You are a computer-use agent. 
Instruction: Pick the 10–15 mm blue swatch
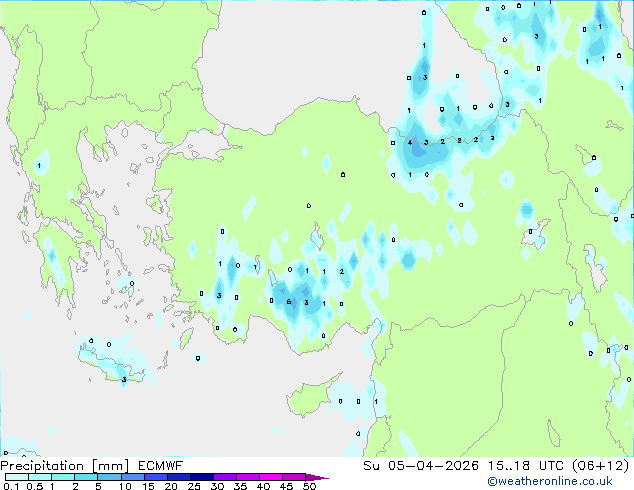point(132,477)
